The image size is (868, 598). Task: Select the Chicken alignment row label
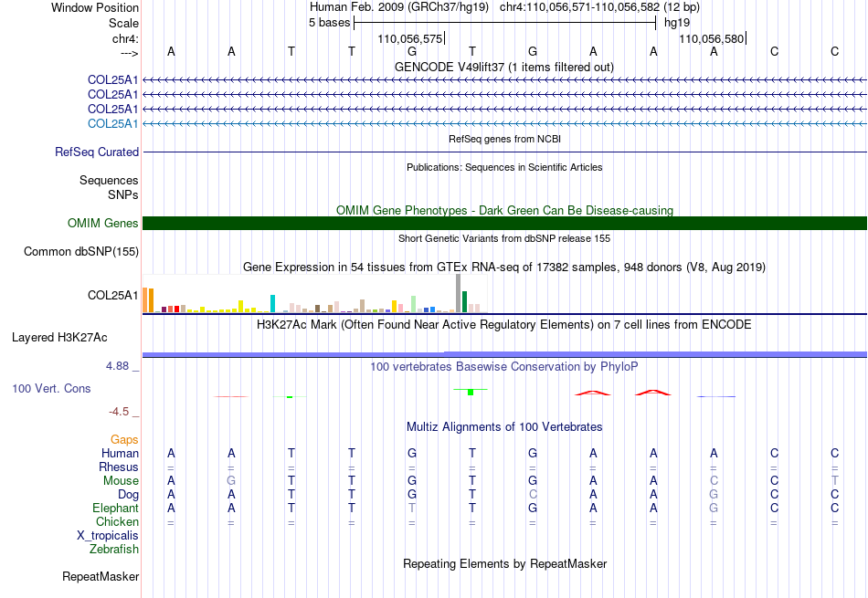117,521
